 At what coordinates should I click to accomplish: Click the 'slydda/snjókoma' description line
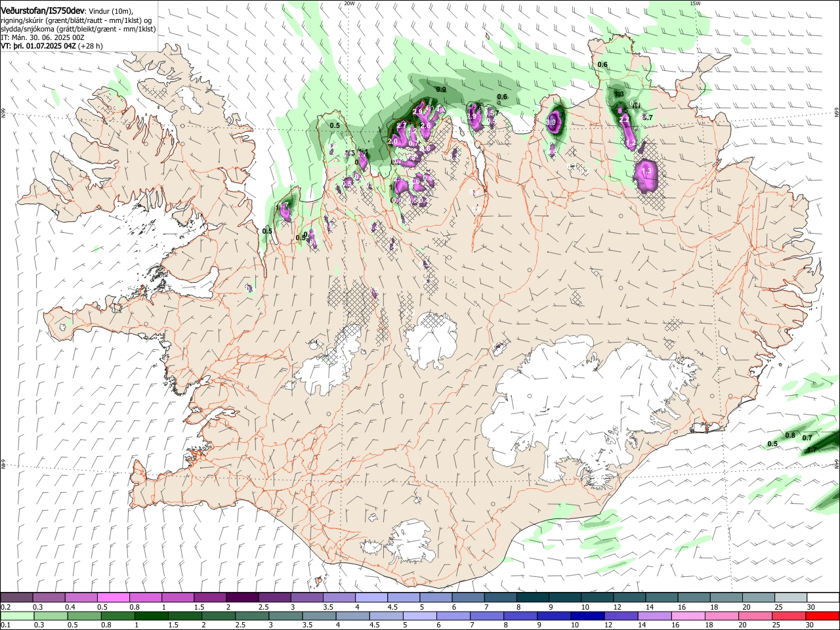tap(77, 30)
